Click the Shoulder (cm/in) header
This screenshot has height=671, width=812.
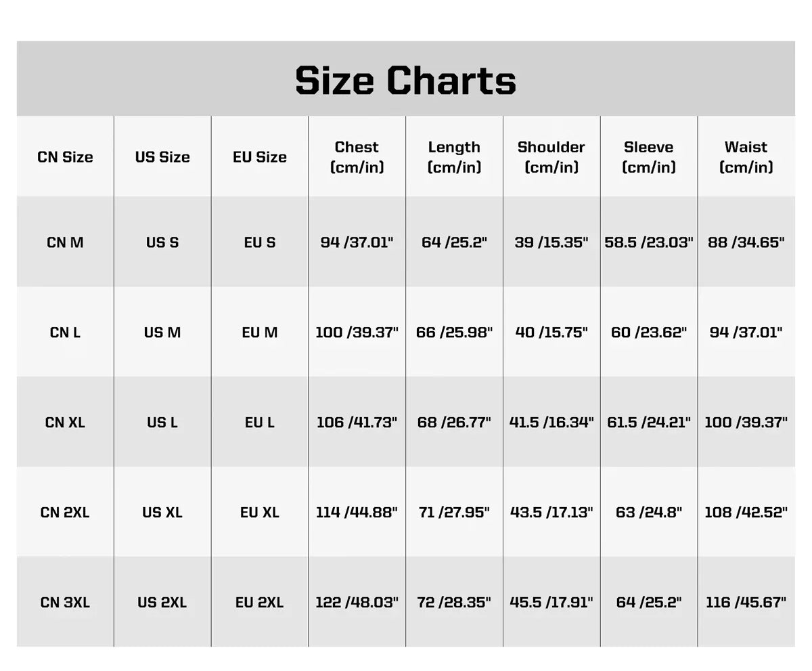pos(551,157)
